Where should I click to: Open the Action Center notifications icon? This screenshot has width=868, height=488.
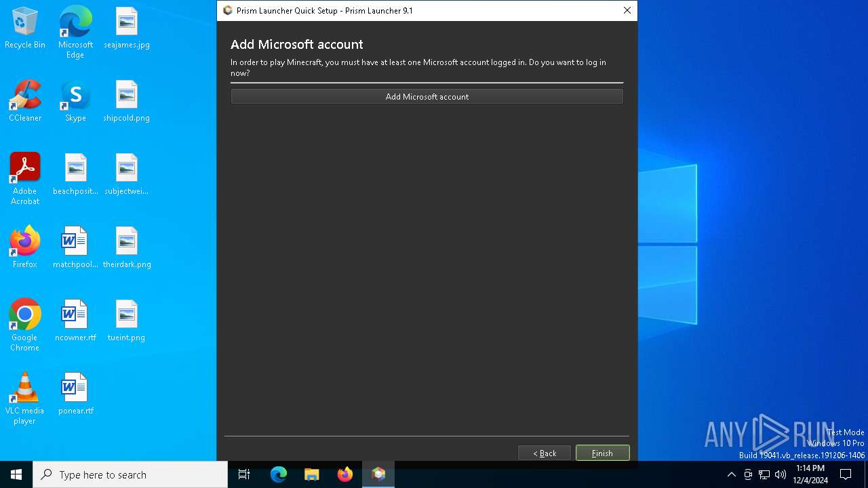[x=846, y=474]
